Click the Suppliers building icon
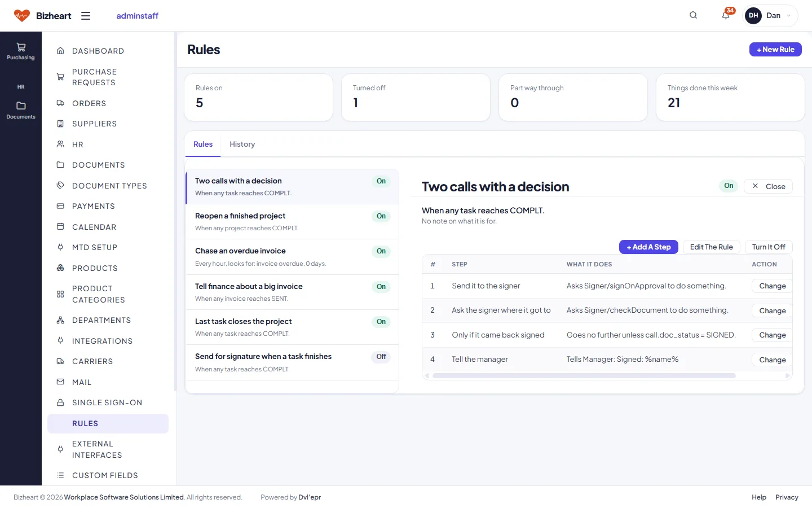 click(x=60, y=124)
